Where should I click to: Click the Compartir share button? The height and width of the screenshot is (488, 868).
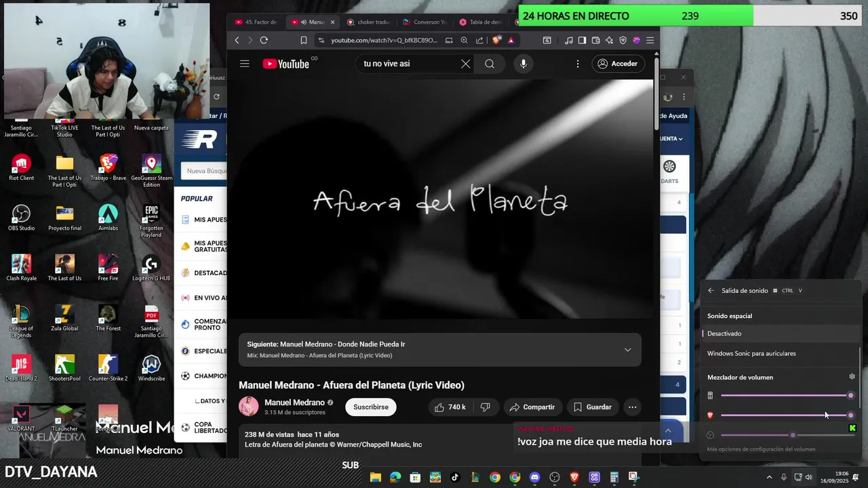tap(532, 407)
